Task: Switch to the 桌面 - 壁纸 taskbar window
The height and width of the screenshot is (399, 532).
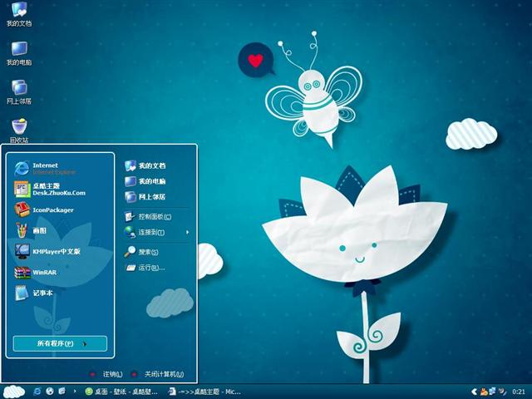Action: (121, 392)
